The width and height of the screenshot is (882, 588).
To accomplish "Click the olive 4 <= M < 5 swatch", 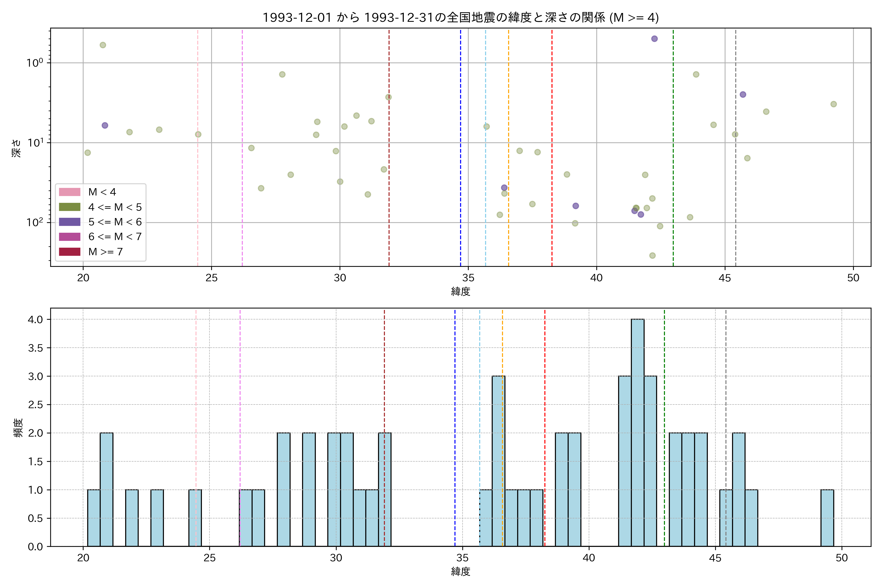I will tap(69, 207).
